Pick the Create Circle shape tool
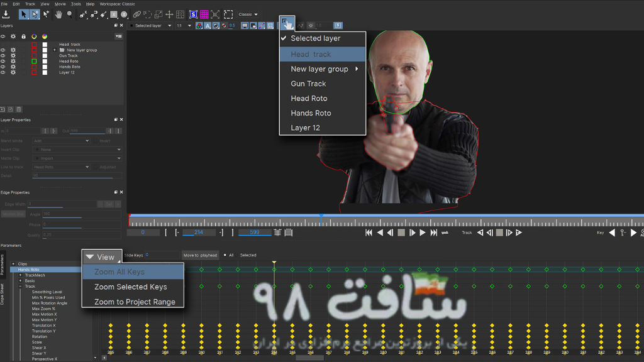Screen dimensions: 644x362 124,14
